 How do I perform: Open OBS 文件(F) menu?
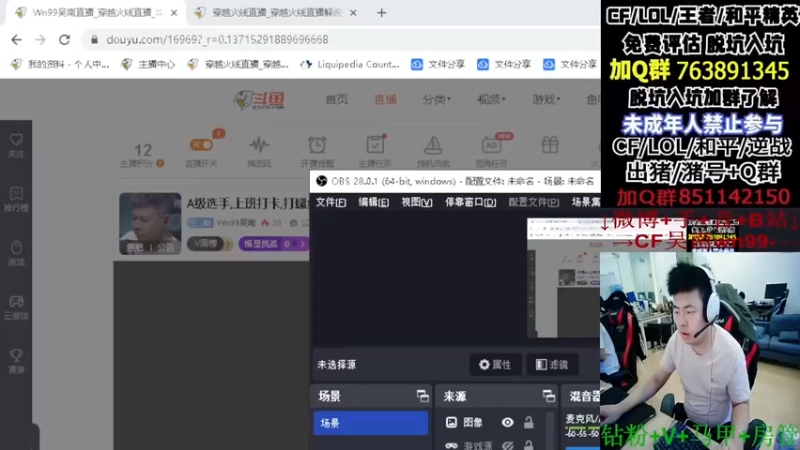click(331, 202)
